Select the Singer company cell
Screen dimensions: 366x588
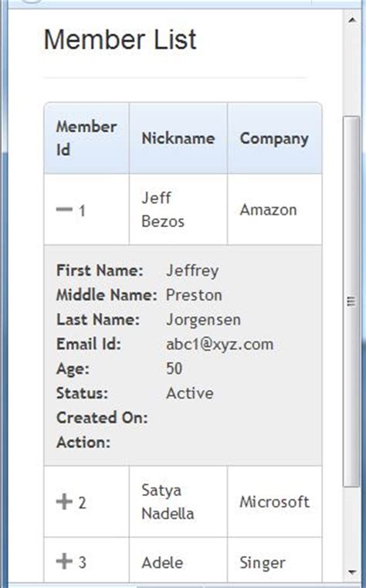coord(275,561)
